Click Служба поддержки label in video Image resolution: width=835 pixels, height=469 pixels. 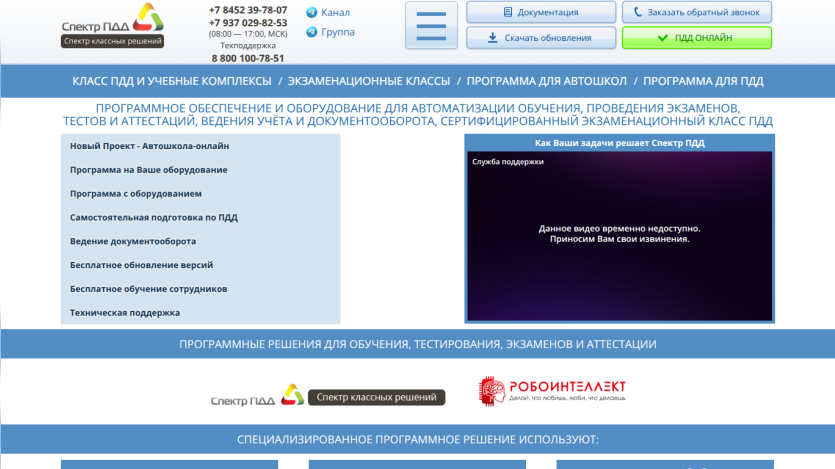click(507, 162)
